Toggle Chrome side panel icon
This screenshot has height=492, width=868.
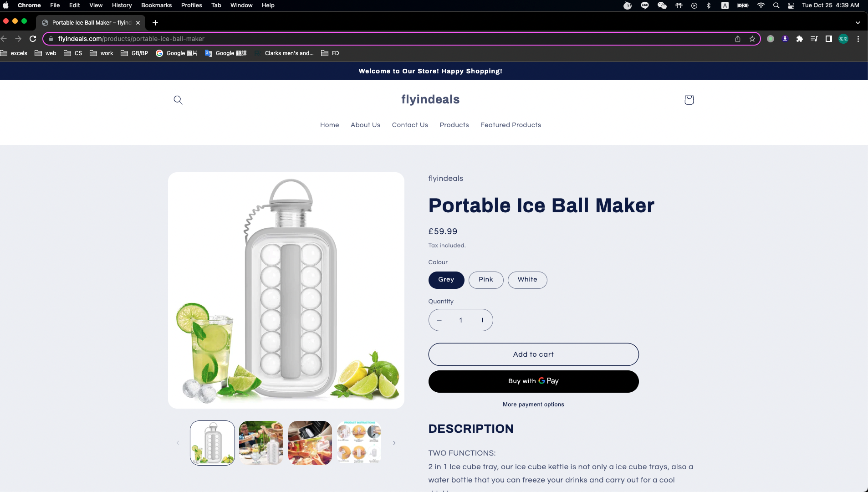click(829, 39)
